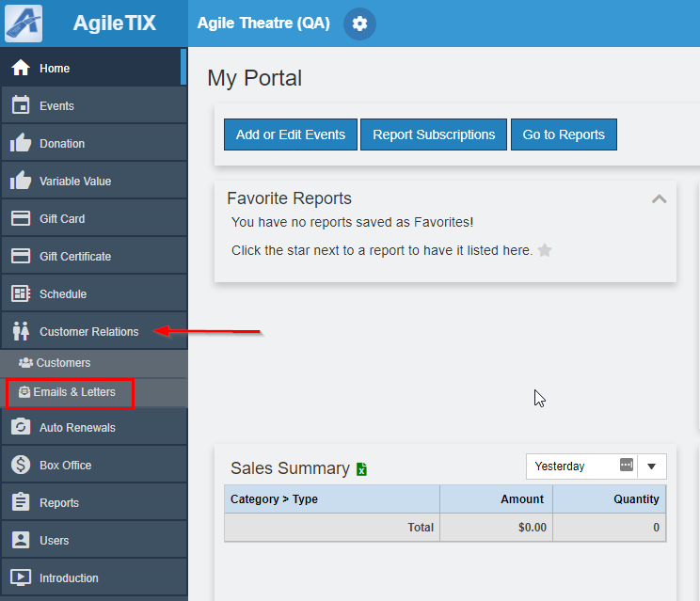Viewport: 700px width, 601px height.
Task: Click the Gift Certificate card icon
Action: [21, 256]
